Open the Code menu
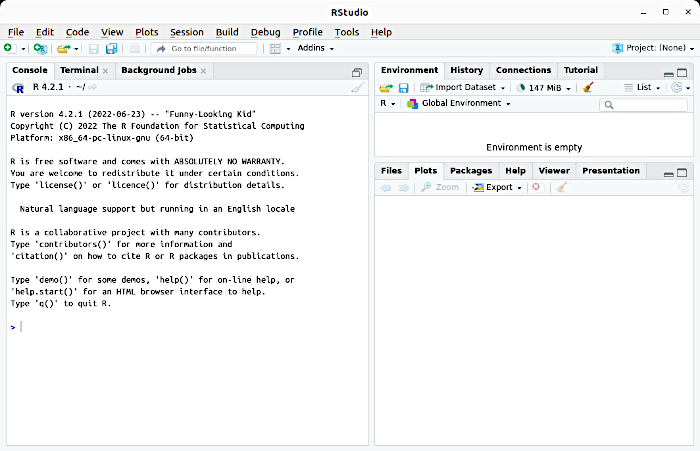 click(77, 32)
